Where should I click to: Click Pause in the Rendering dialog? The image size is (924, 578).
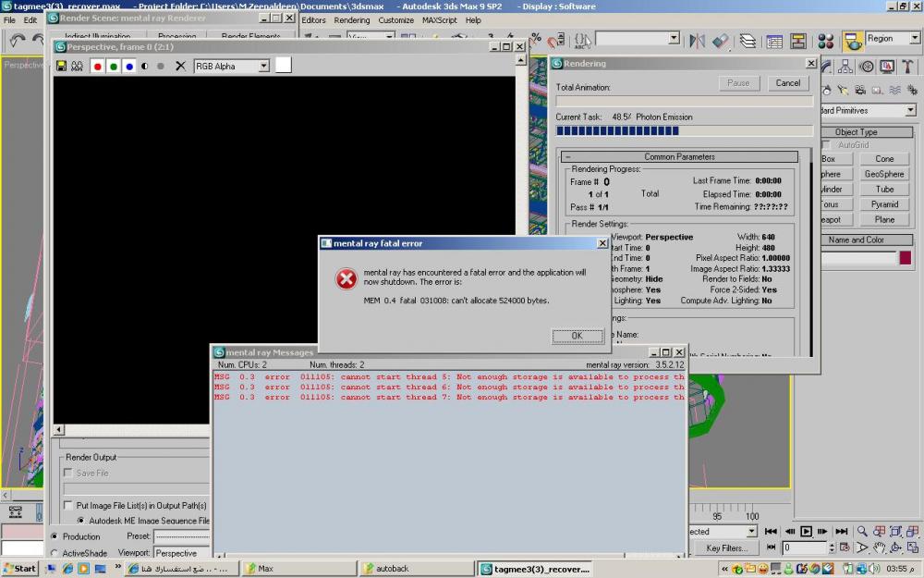click(x=738, y=83)
